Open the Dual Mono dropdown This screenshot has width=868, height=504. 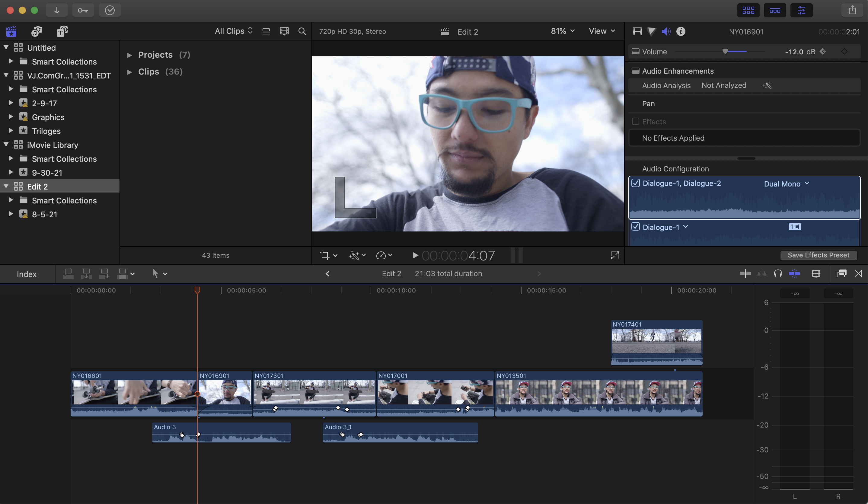point(786,183)
